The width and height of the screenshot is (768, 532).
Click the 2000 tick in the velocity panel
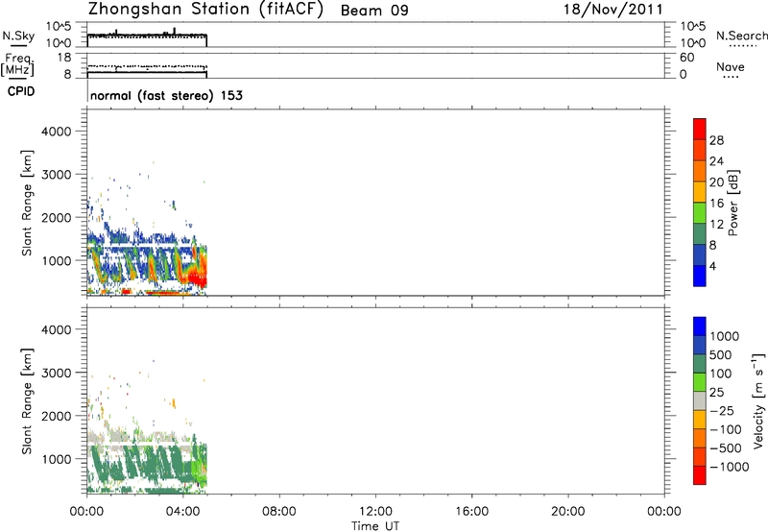[57, 416]
